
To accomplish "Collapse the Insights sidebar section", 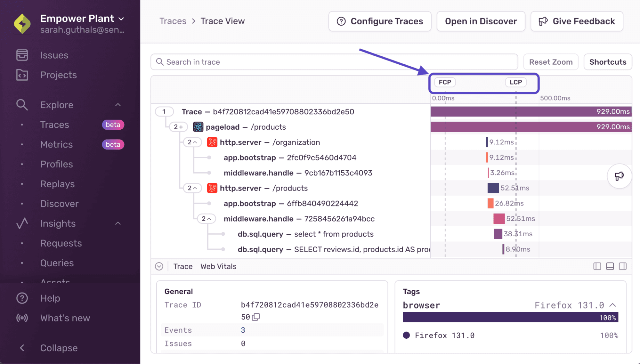I will pos(118,223).
